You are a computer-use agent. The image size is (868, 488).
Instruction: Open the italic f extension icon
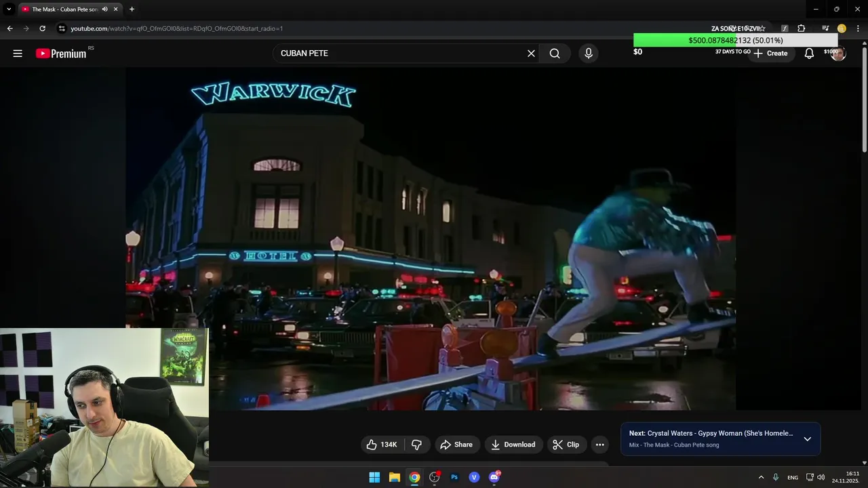pos(785,28)
